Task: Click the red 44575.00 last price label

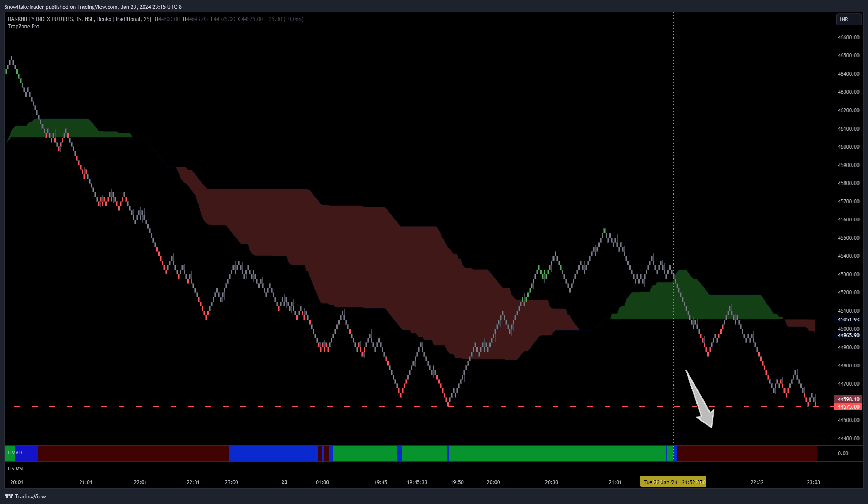Action: point(848,407)
